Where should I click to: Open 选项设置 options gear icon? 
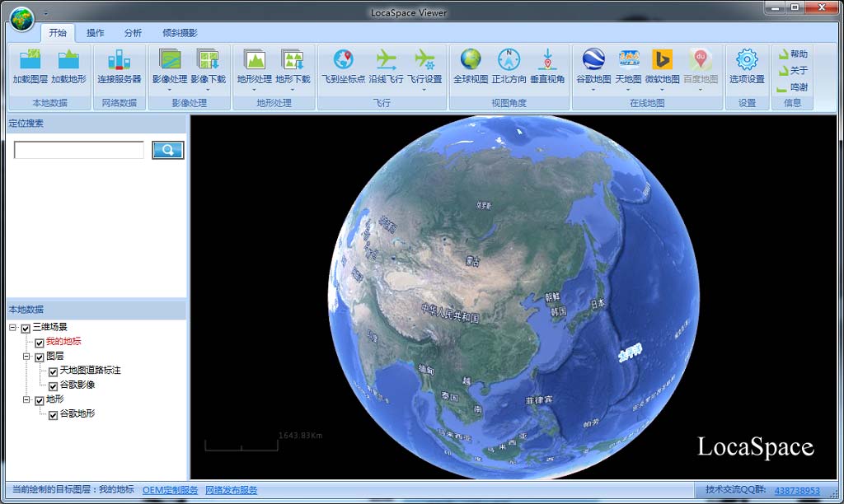[747, 59]
